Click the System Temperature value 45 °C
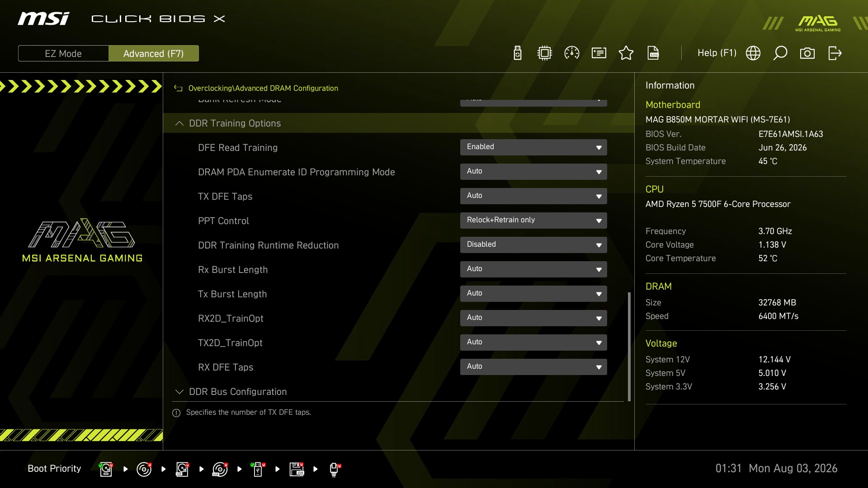Screen dimensions: 868x488 768,161
